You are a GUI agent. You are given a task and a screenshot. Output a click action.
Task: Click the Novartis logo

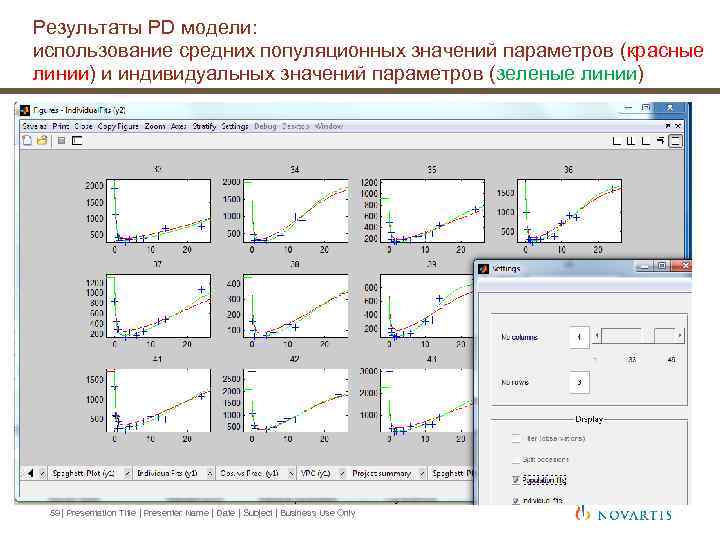624,514
